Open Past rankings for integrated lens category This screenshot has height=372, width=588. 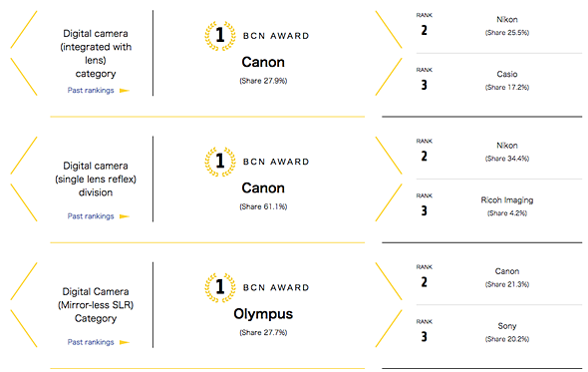pyautogui.click(x=91, y=91)
